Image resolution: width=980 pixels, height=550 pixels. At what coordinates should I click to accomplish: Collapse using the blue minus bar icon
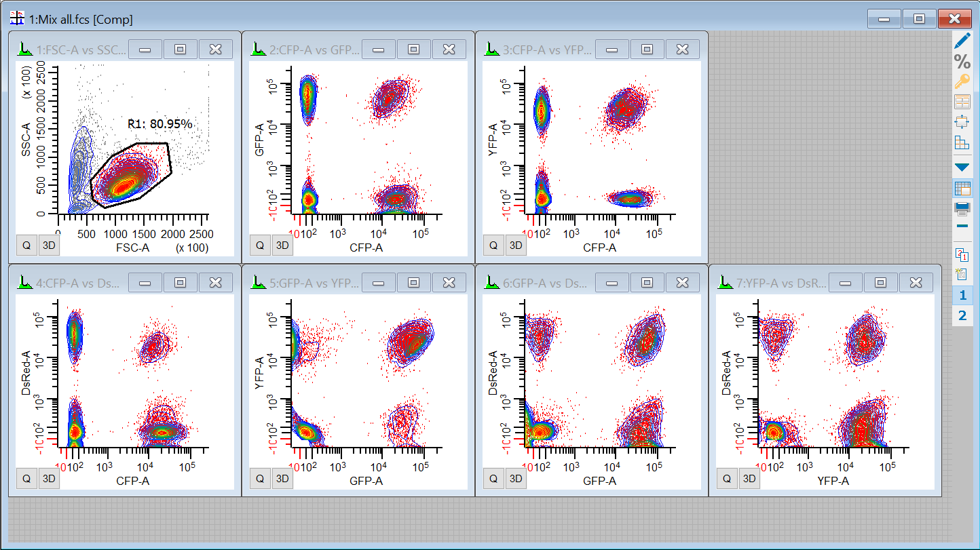962,225
